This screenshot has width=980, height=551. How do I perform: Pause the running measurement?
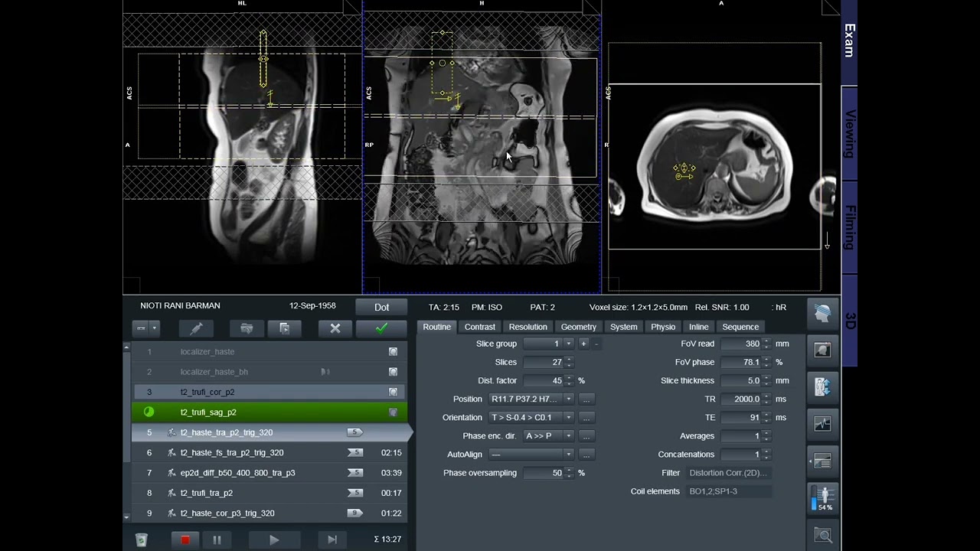coord(217,540)
